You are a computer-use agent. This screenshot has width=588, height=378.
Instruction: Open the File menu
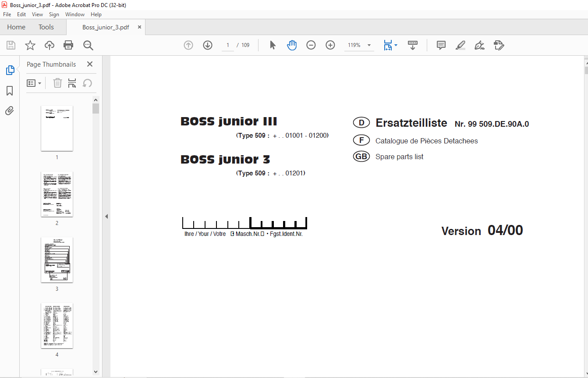pyautogui.click(x=7, y=14)
